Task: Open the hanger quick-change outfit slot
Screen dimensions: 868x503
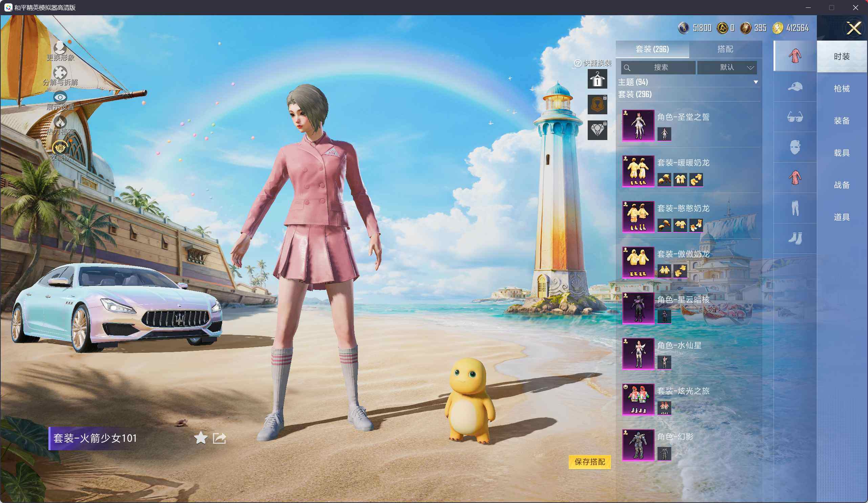Action: [597, 79]
